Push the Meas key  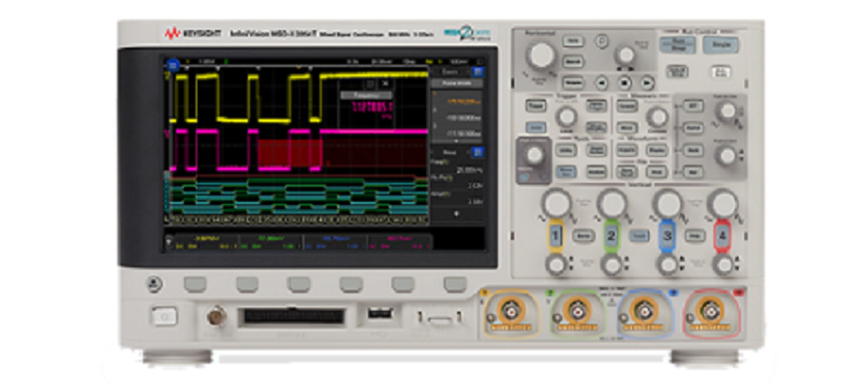[x=627, y=128]
